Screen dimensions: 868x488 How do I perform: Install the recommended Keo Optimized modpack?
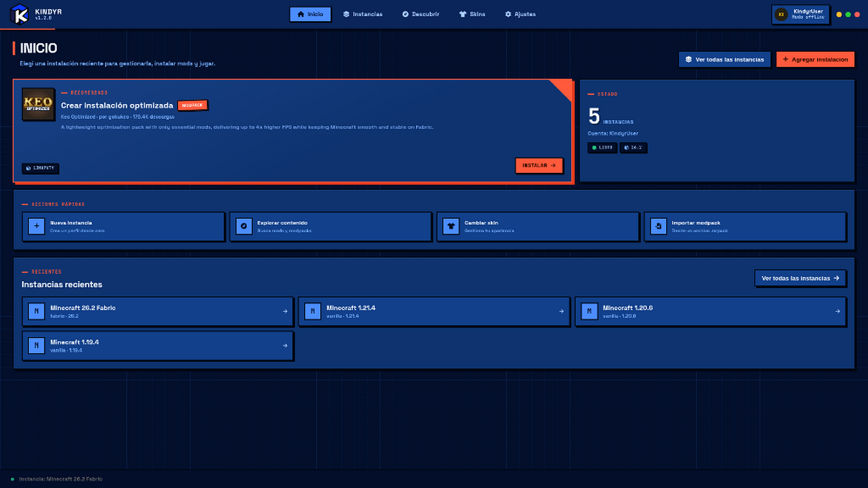pos(539,165)
